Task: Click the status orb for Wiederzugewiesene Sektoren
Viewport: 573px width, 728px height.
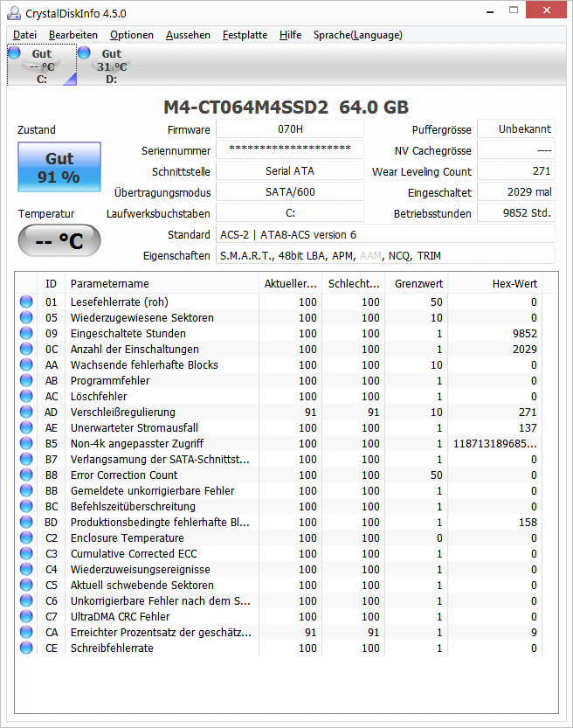Action: (26, 317)
